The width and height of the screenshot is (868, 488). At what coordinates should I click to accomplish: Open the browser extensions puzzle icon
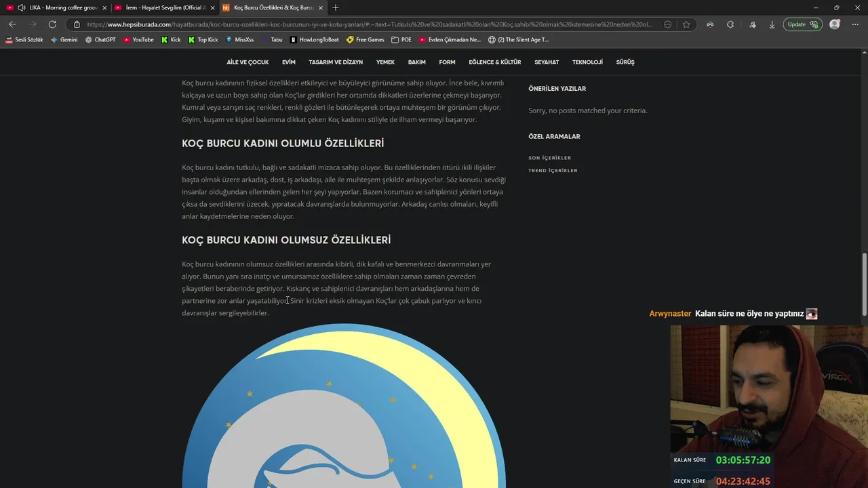click(730, 24)
